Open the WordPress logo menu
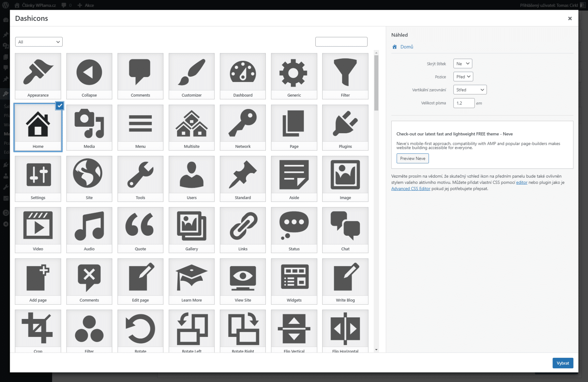The image size is (588, 382). click(x=6, y=5)
